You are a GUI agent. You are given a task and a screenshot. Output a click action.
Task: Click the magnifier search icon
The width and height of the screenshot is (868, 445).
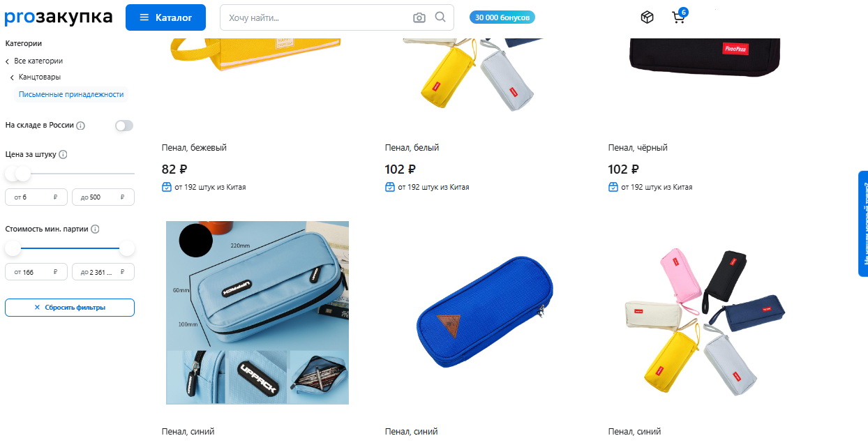tap(440, 17)
